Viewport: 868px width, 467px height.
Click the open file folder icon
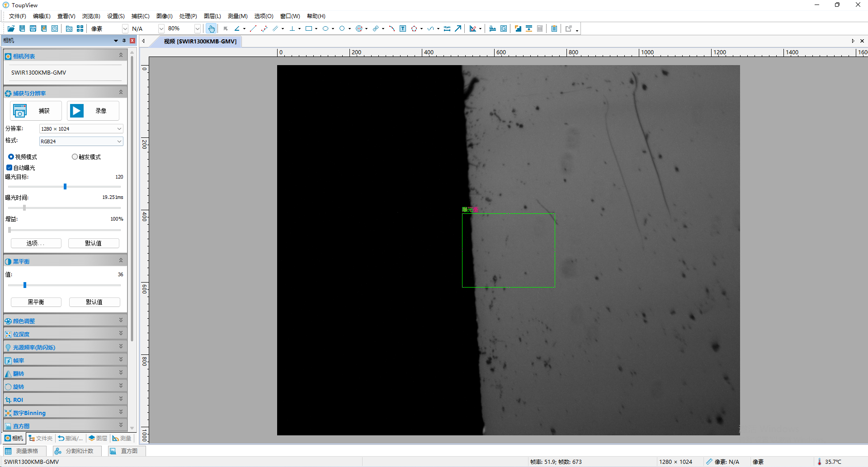11,28
